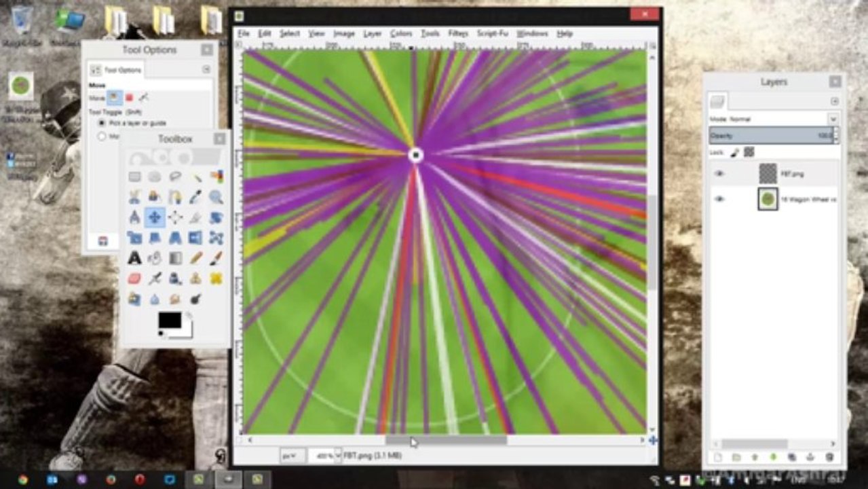Open the Filters menu
Viewport: 868px width, 489px height.
tap(457, 33)
